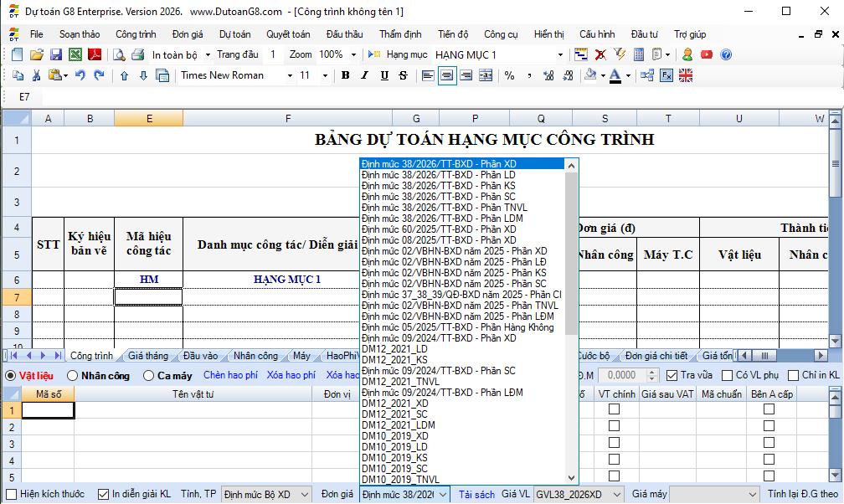
Task: Open print preview magnifier icon
Action: tap(119, 54)
